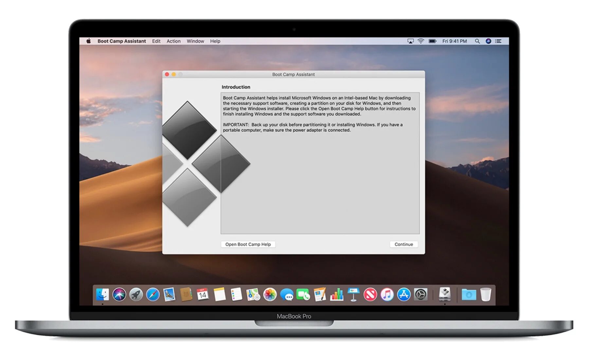
Task: Open Numbers chart icon in Dock
Action: coord(337,295)
